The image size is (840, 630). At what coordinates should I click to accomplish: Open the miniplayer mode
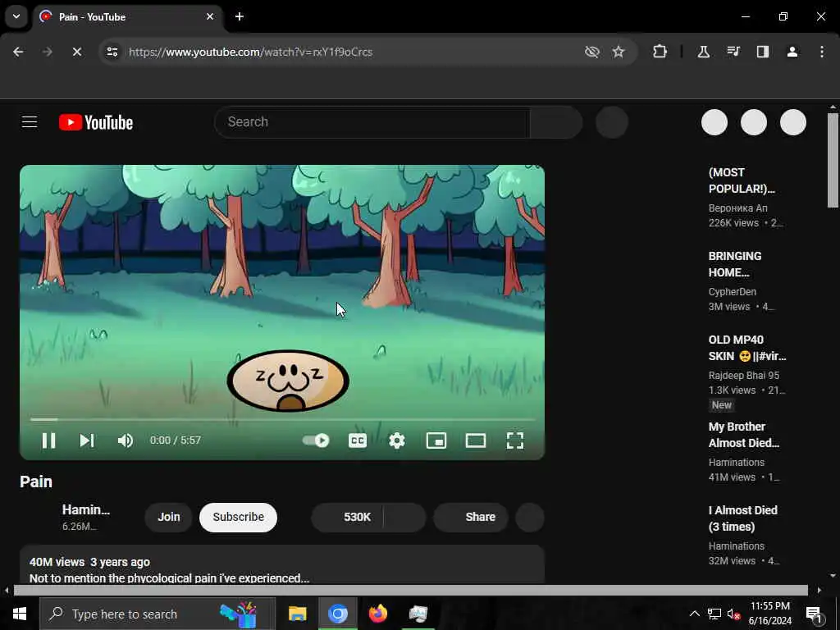coord(436,441)
